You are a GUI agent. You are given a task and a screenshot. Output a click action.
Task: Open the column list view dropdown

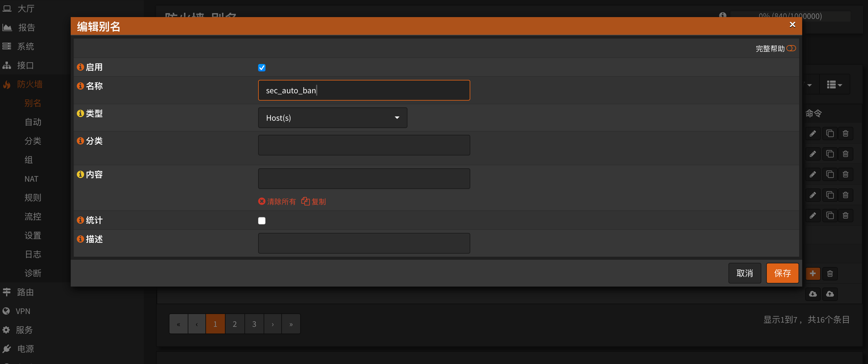tap(834, 84)
